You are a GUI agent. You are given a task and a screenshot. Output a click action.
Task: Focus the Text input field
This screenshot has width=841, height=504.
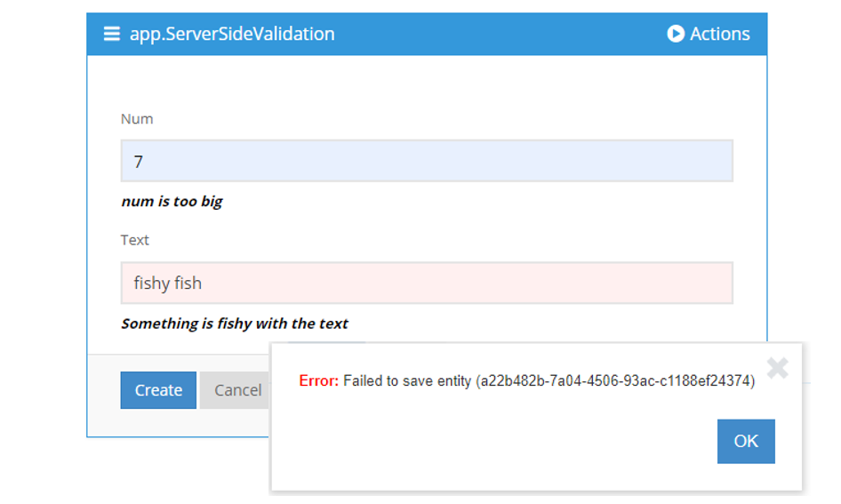pos(427,283)
